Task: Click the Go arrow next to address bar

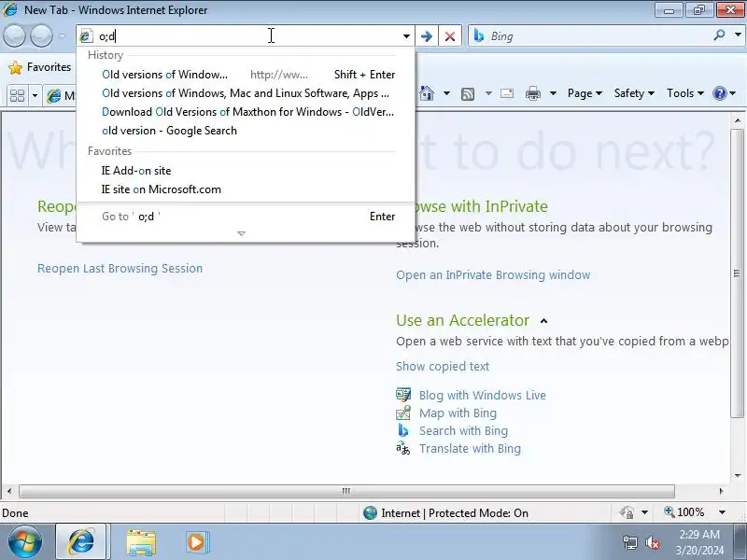Action: coord(427,36)
